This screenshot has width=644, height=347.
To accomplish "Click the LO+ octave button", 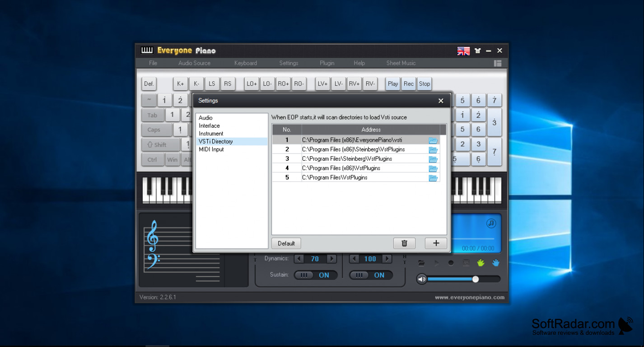I will pyautogui.click(x=252, y=83).
